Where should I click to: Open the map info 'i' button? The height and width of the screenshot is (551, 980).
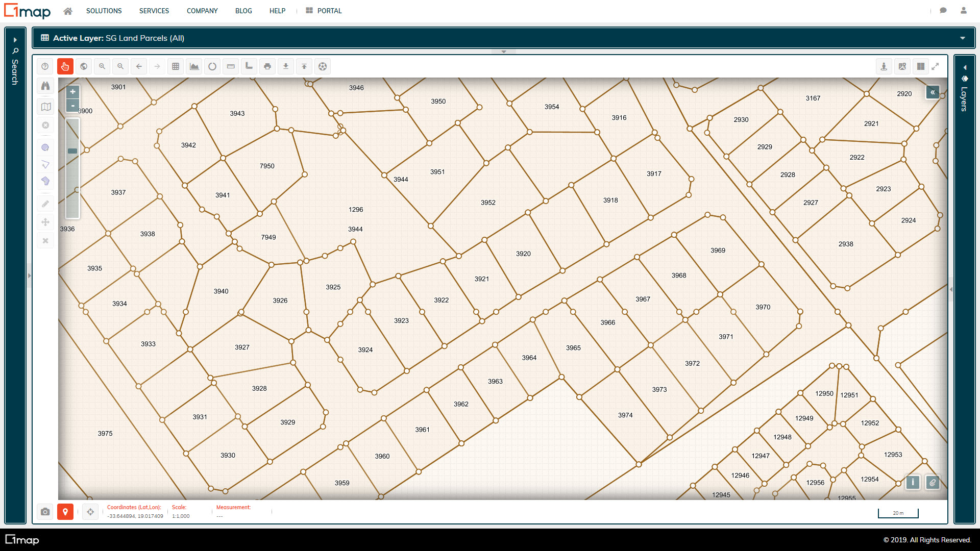[x=913, y=482]
